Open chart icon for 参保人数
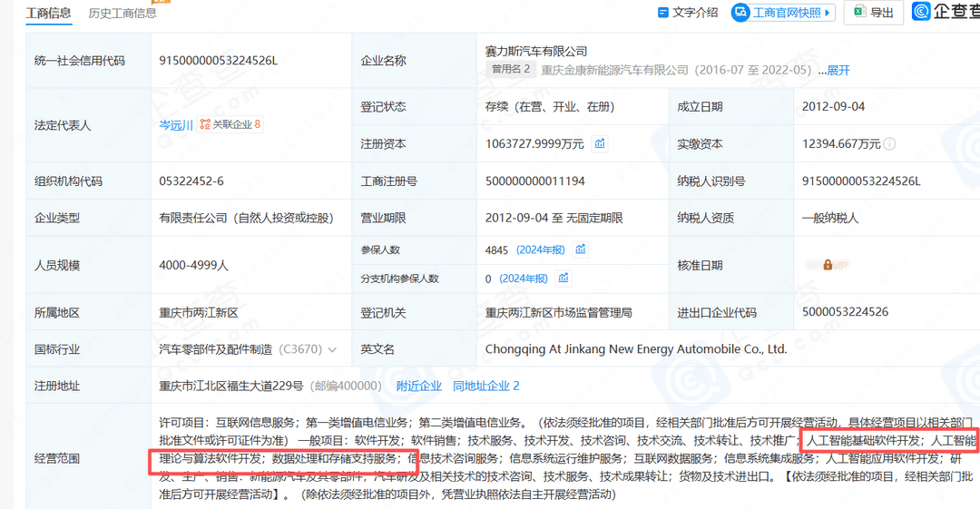The image size is (980, 509). pos(581,250)
